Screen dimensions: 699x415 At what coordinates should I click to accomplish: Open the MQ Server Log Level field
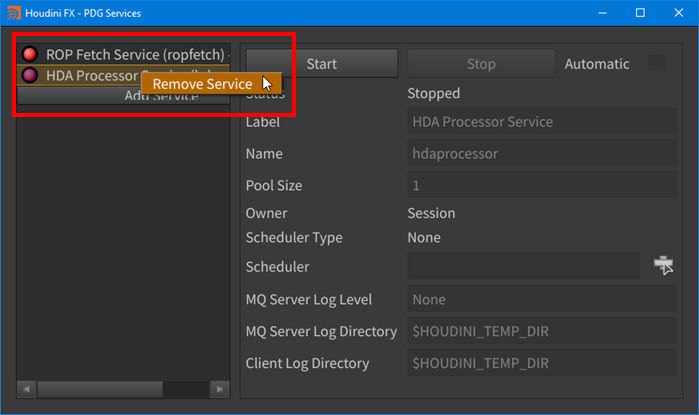[543, 299]
